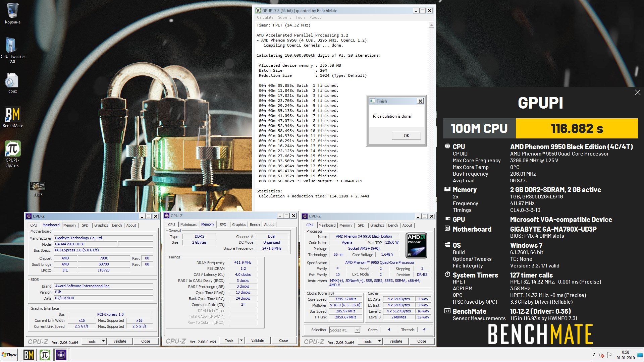Click Tools button in CPU CPU-Z window
Image resolution: width=644 pixels, height=362 pixels.
pos(367,341)
